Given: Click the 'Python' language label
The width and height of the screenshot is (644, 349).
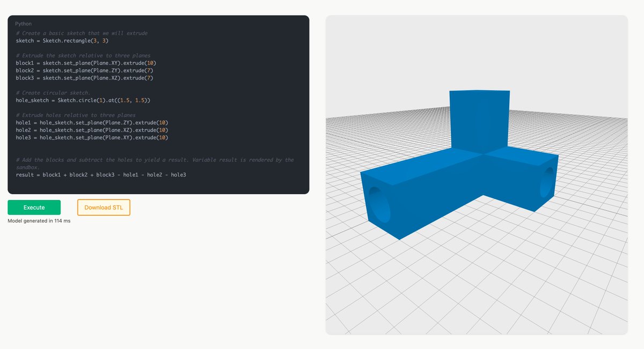Looking at the screenshot, I should tap(23, 24).
